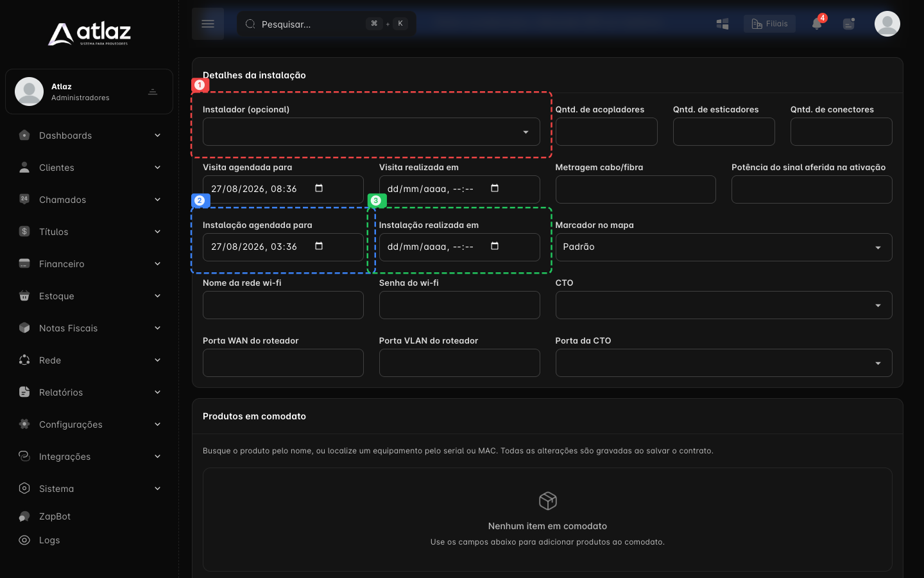Image resolution: width=924 pixels, height=578 pixels.
Task: Click the Porta VLAN do roteador field
Action: (x=459, y=363)
